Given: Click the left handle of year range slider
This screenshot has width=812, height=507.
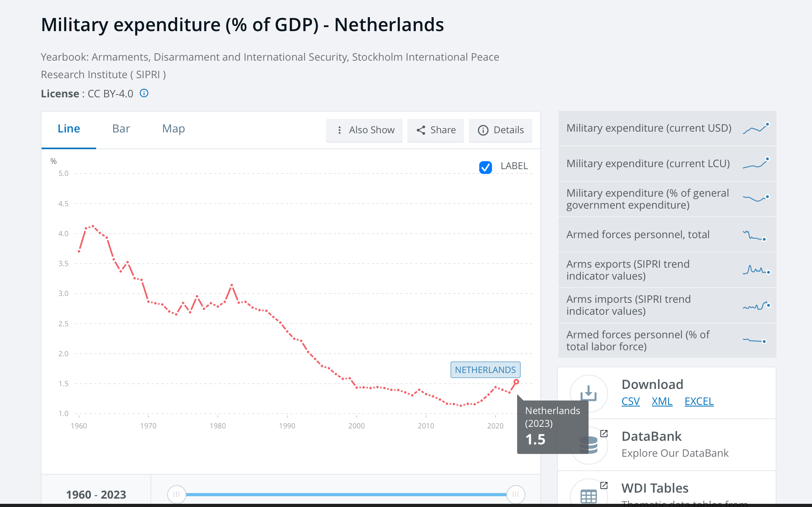Looking at the screenshot, I should tap(176, 495).
